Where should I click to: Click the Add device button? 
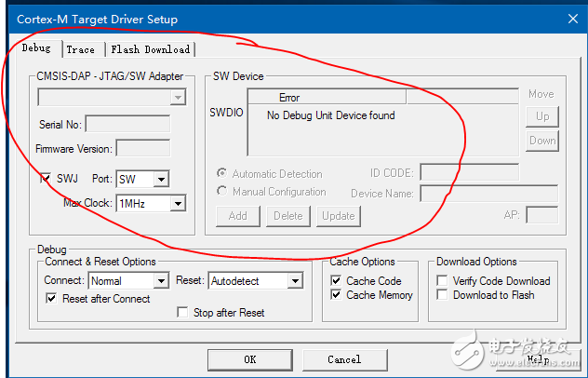tap(238, 216)
